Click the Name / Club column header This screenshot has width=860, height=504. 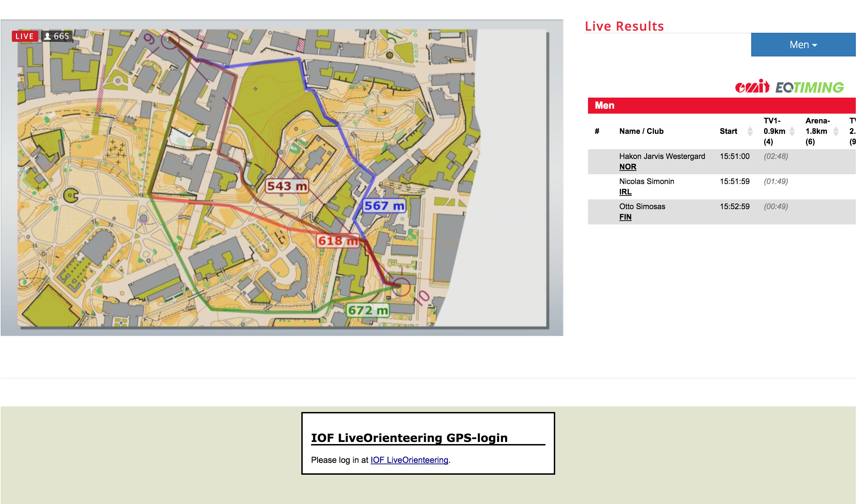[x=641, y=131]
